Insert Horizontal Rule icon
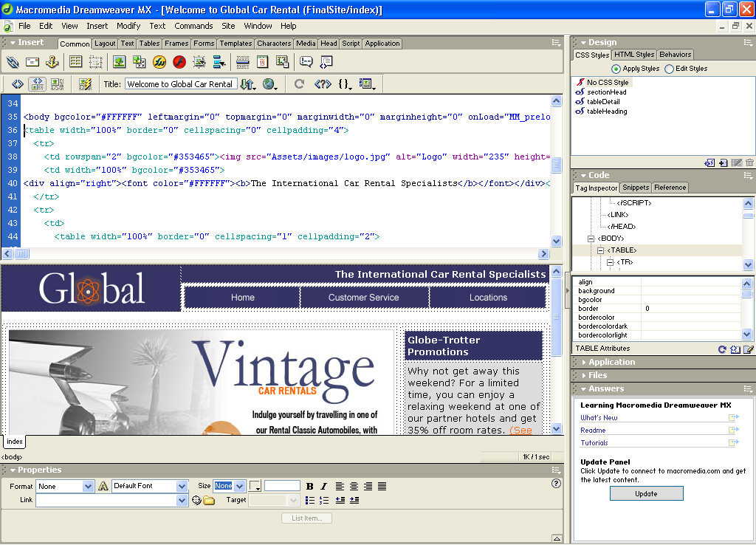This screenshot has height=545, width=756. pos(243,62)
